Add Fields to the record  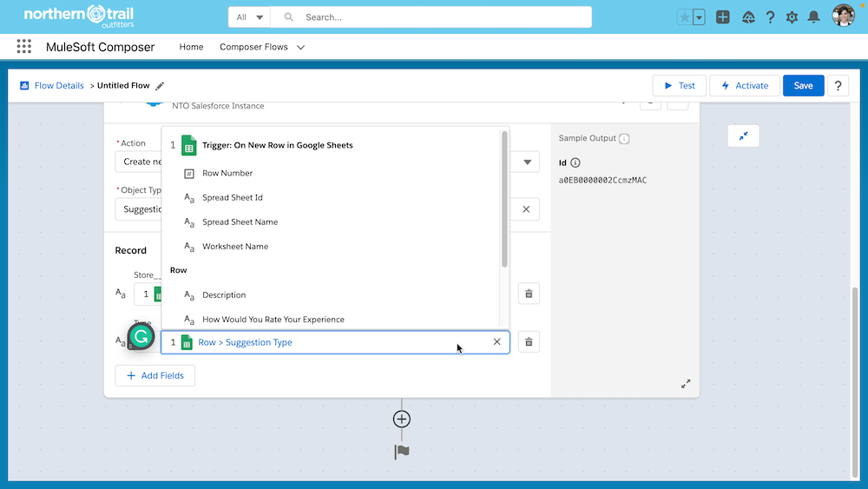click(x=155, y=375)
